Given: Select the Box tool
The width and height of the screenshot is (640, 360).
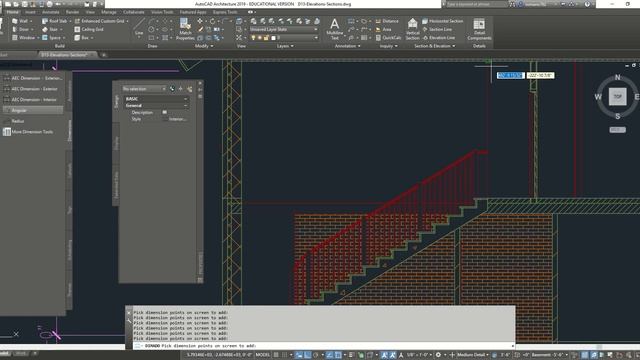Looking at the screenshot, I should (x=82, y=38).
